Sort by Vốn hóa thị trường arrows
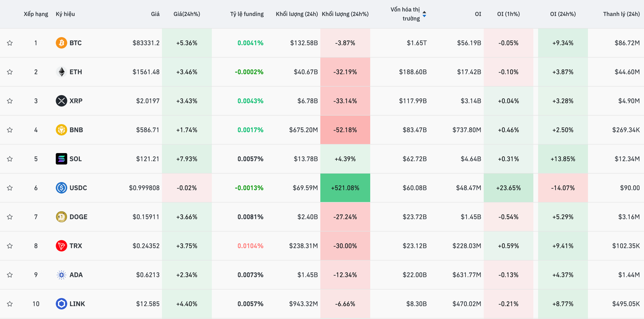The width and height of the screenshot is (644, 319). [x=424, y=14]
